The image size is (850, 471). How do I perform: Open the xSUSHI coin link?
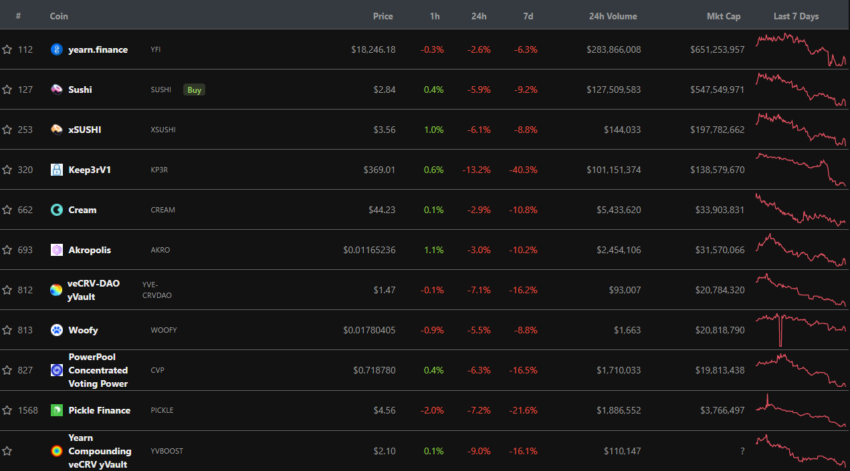coord(85,130)
